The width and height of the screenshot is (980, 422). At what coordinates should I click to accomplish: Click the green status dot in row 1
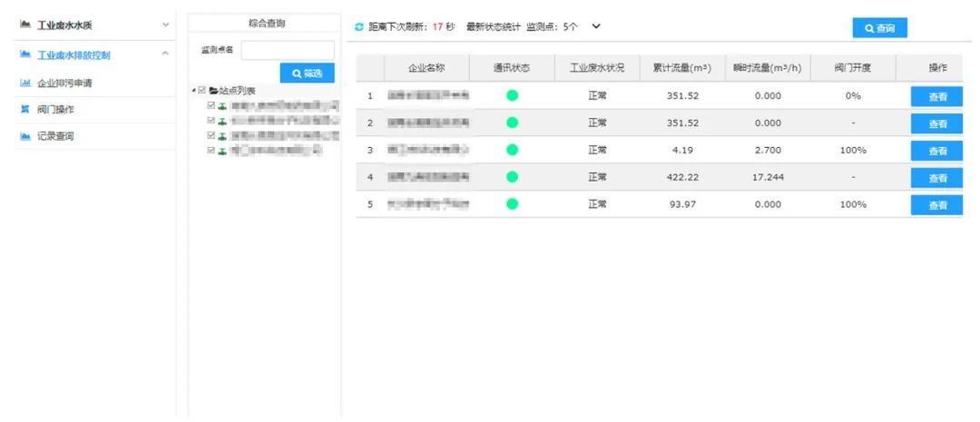point(512,96)
